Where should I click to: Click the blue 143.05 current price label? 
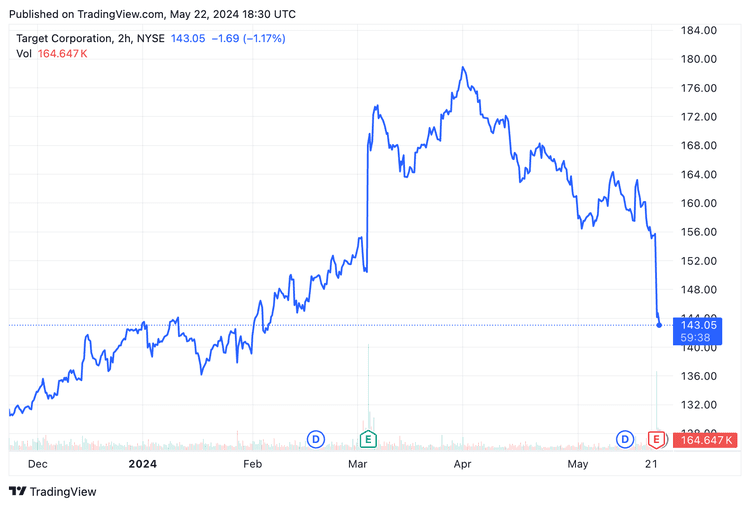click(x=699, y=325)
